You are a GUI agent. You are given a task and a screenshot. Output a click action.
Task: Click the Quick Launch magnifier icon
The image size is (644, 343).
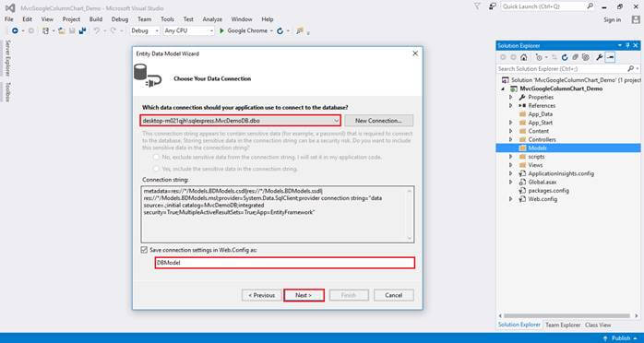pyautogui.click(x=590, y=6)
